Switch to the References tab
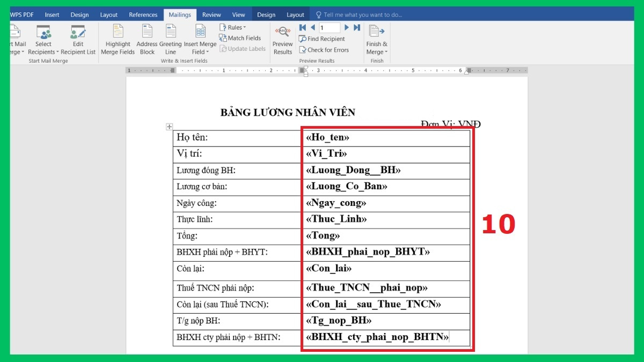Viewport: 644px width, 362px height. point(143,14)
